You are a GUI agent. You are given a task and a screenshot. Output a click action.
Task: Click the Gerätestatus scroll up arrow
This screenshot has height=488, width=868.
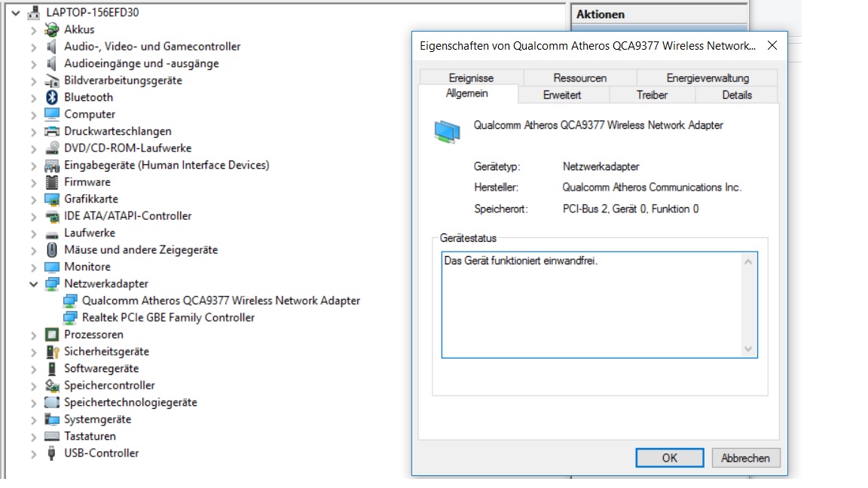[748, 262]
